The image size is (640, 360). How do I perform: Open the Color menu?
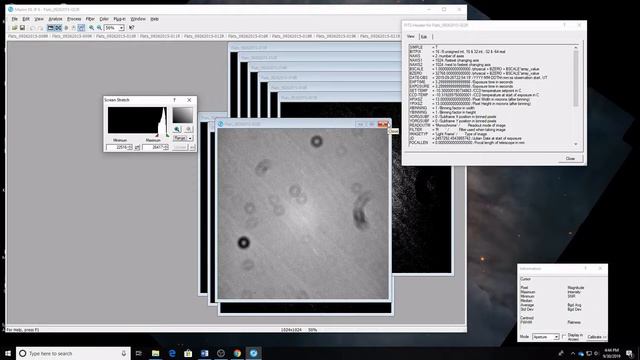pyautogui.click(x=104, y=19)
